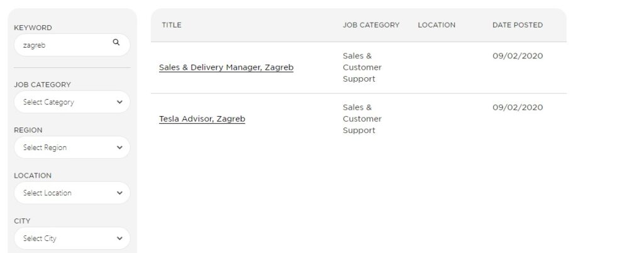Click the chevron arrow on Select Region
This screenshot has height=253, width=644.
(x=119, y=148)
